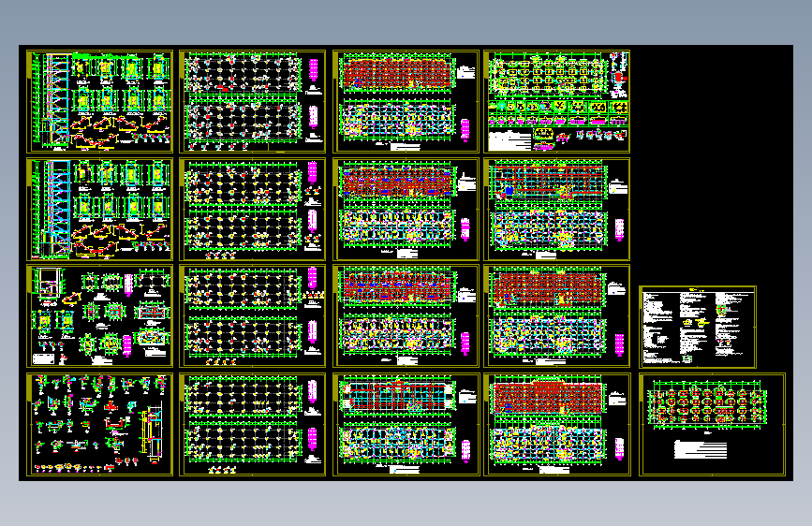Select the top-row second-column column plan sheet
The width and height of the screenshot is (812, 526).
point(252,101)
